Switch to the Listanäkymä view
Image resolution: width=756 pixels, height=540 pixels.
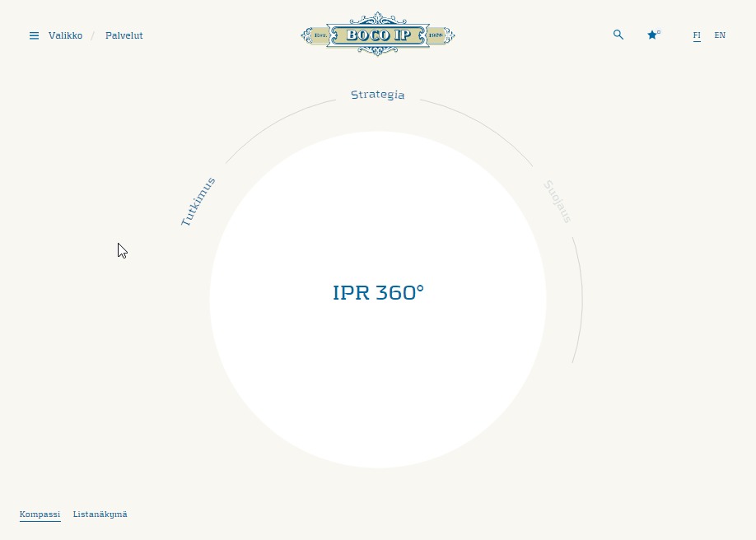[x=100, y=514]
